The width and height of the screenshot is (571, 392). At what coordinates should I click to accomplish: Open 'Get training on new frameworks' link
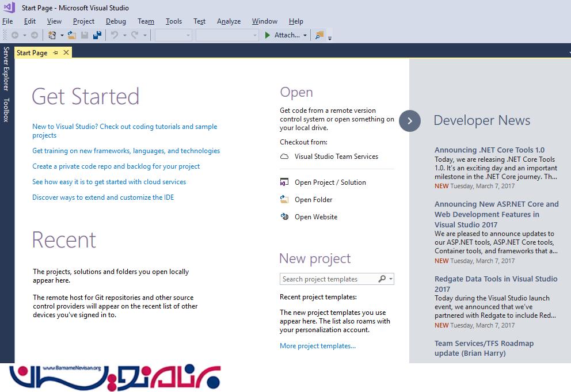point(126,151)
